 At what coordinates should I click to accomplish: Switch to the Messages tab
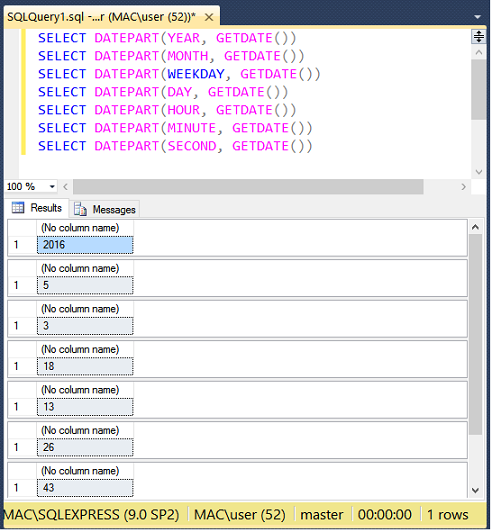105,210
